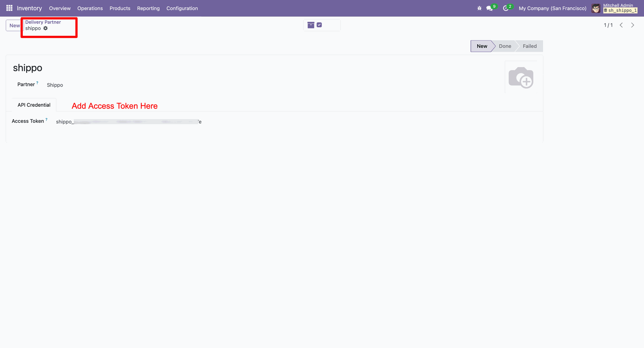Set status to New in statusbar

(482, 46)
